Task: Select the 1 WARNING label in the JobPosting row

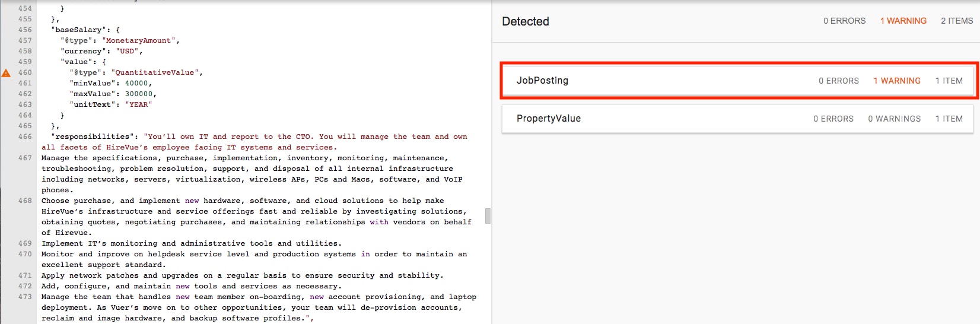Action: tap(897, 81)
